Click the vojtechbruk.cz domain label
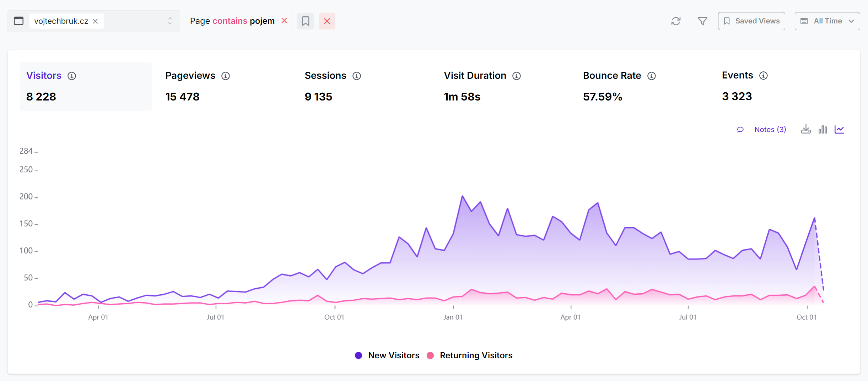This screenshot has height=381, width=868. 61,21
